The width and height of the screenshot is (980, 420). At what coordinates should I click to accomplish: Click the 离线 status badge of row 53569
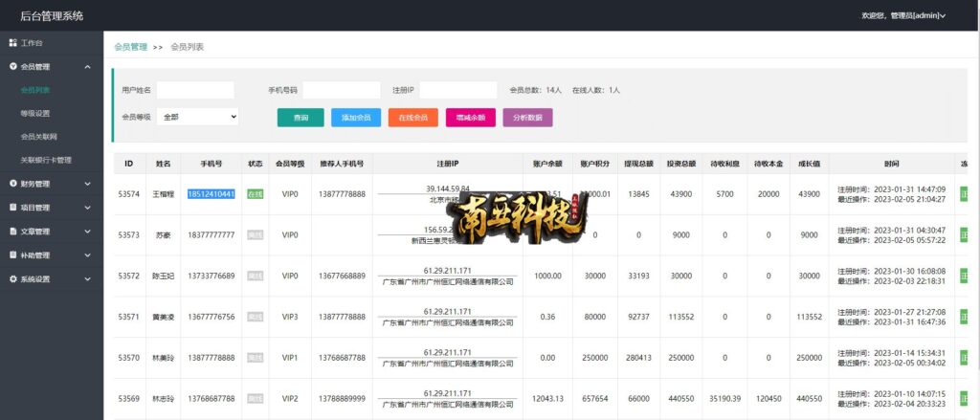pos(255,399)
